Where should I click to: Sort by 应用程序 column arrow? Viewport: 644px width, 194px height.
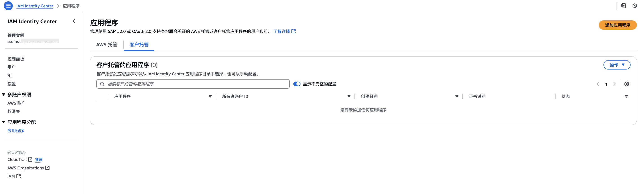pyautogui.click(x=210, y=96)
